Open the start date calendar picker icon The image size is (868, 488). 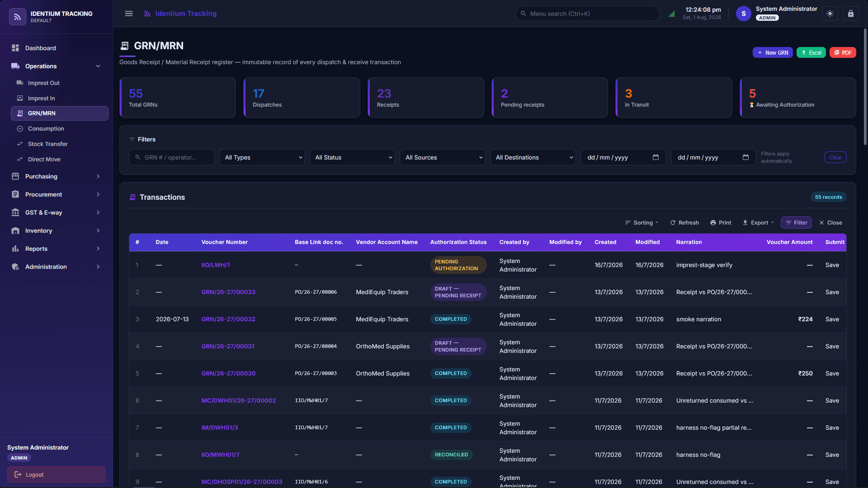(656, 157)
